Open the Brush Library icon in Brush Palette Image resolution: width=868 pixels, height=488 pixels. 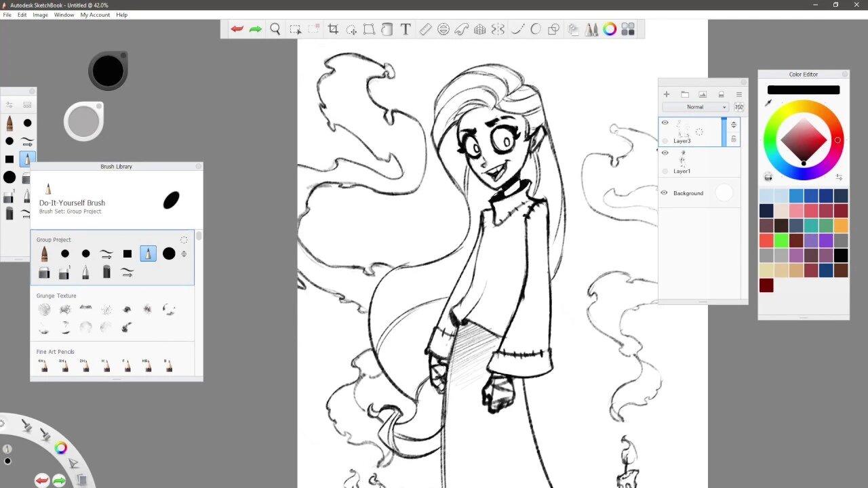pyautogui.click(x=27, y=105)
